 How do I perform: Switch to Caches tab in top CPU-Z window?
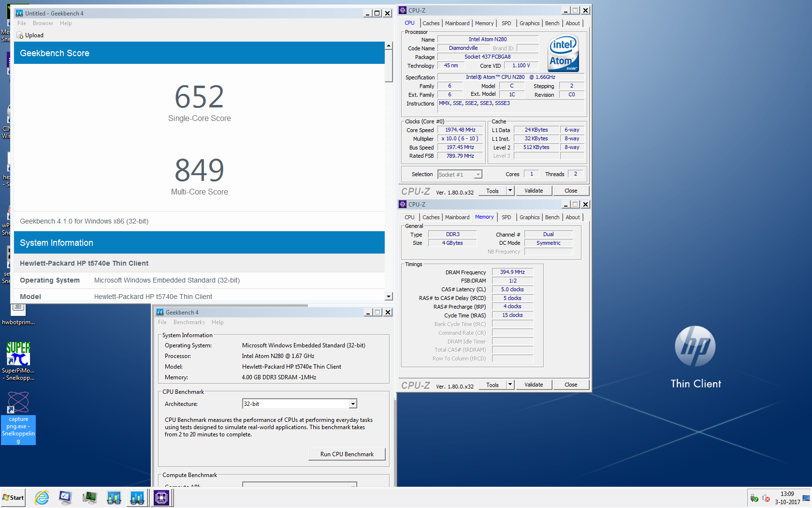pos(431,23)
